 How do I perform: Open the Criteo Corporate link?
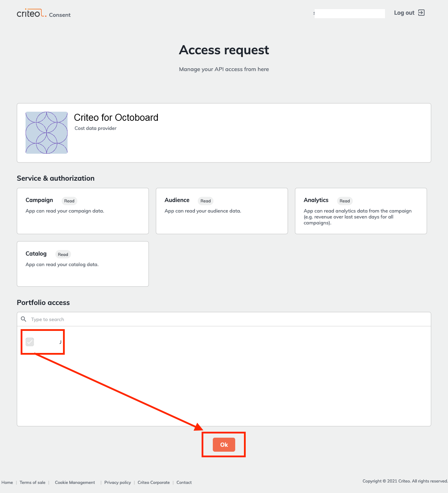[x=154, y=482]
